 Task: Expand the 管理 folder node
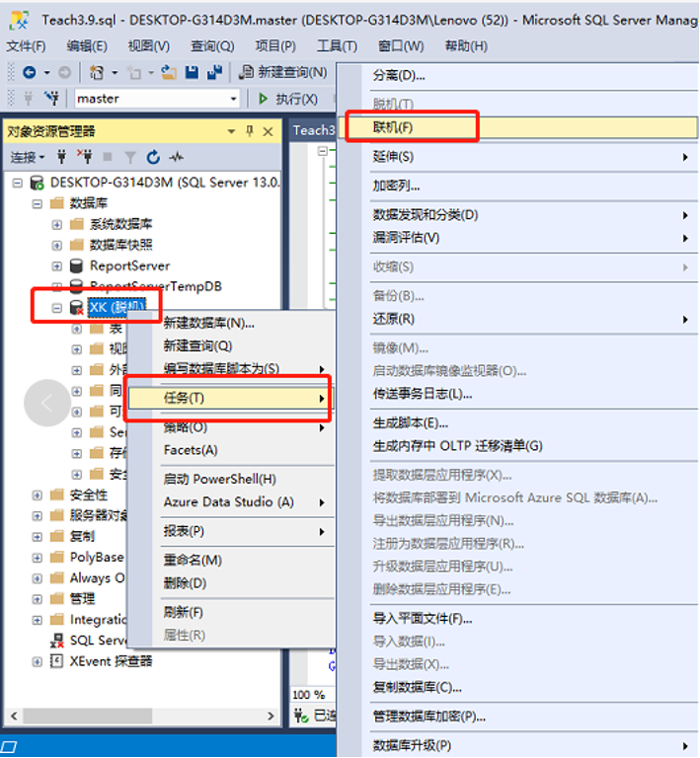pos(38,599)
